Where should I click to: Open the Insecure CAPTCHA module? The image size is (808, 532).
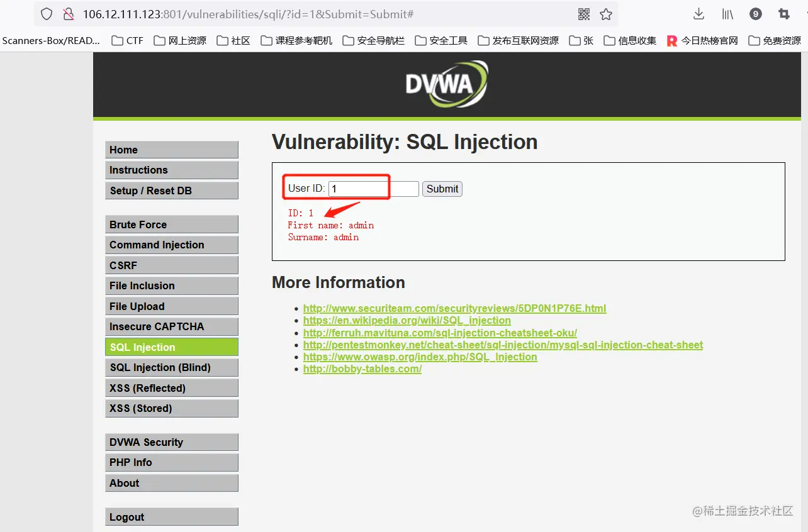coord(172,326)
